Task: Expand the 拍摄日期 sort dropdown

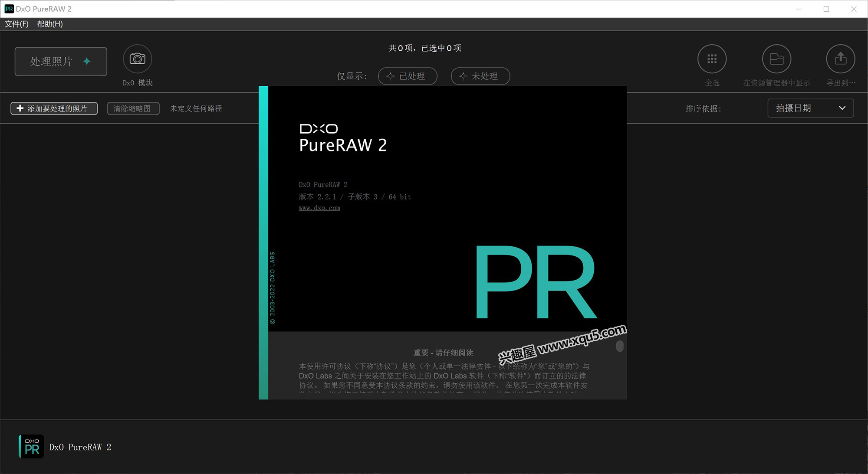Action: 810,108
